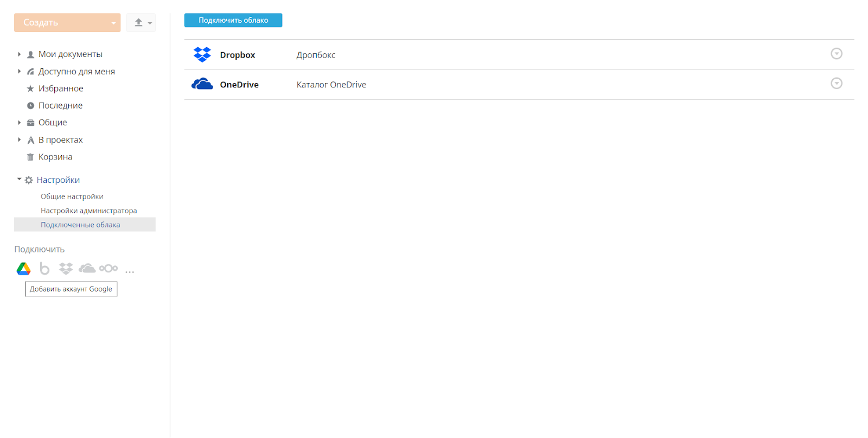Viewport: 868px width, 438px height.
Task: Click the briefcase icon beside Общие
Action: (x=30, y=123)
